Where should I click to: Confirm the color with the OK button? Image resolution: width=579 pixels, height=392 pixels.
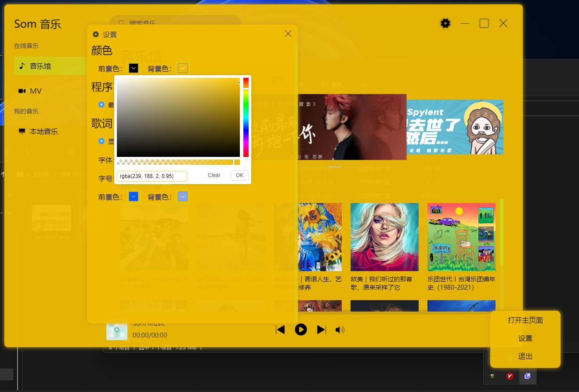coord(239,175)
